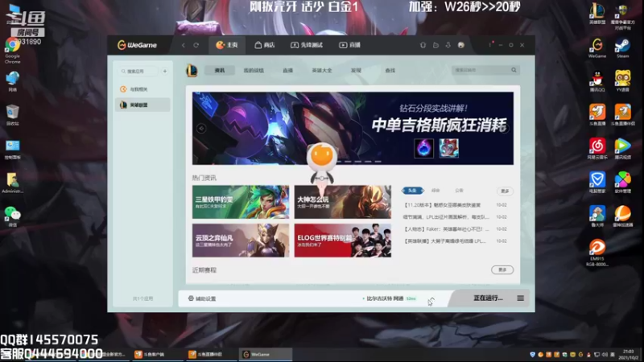This screenshot has height=362, width=644.
Task: Click the 搜索应用 search field in sidebar
Action: (138, 71)
